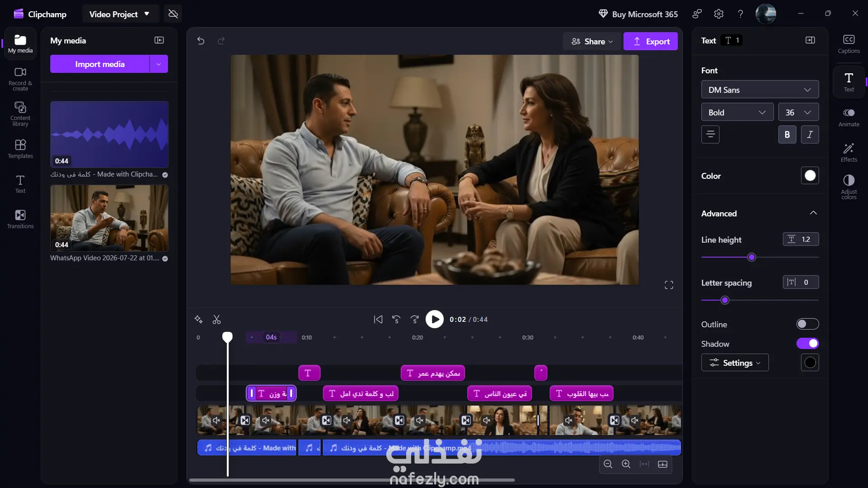Collapse the Advanced section
Image resolution: width=868 pixels, height=488 pixels.
pos(813,213)
